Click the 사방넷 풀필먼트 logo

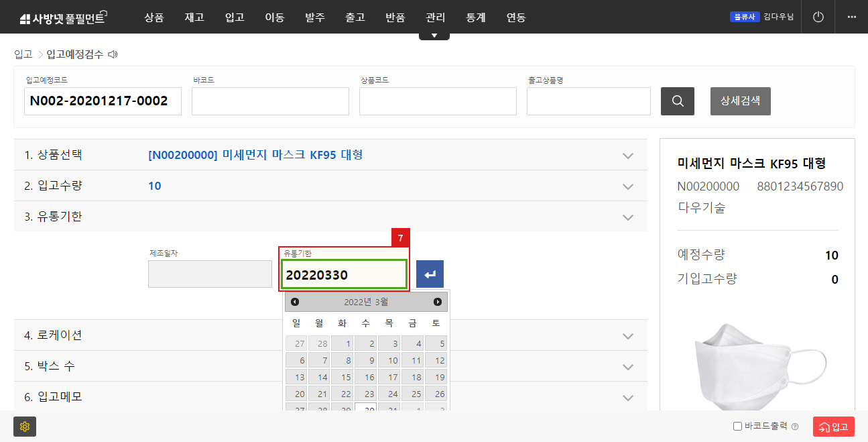[x=64, y=16]
